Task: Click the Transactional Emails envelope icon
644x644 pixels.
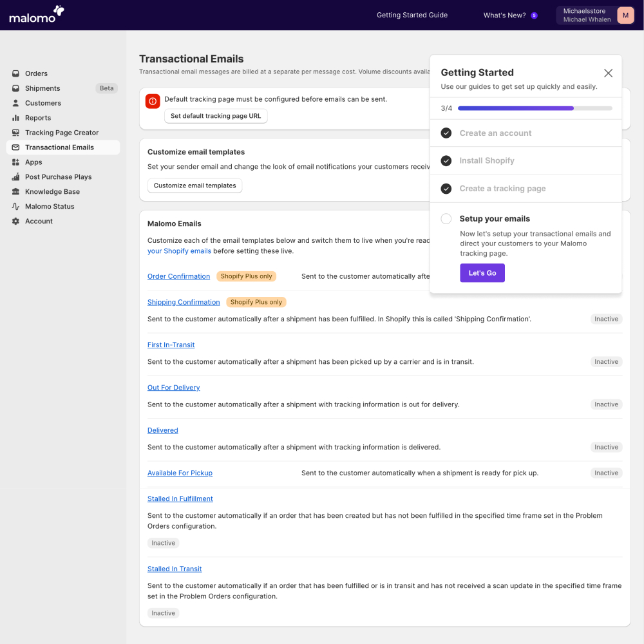Action: click(x=15, y=147)
